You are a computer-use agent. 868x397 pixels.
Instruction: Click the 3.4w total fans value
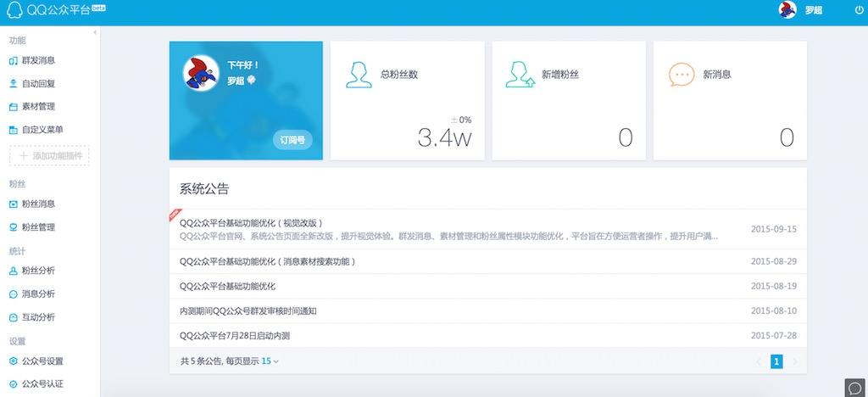444,138
